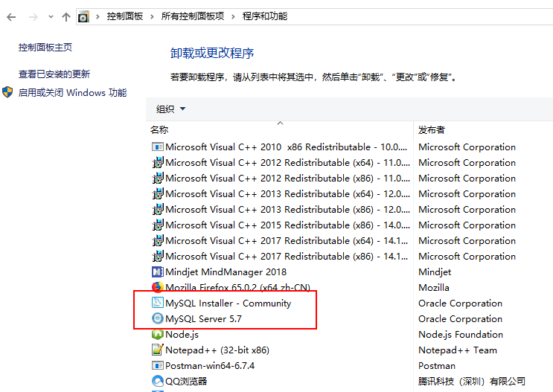Select QQ浏览器 program name

pyautogui.click(x=186, y=381)
